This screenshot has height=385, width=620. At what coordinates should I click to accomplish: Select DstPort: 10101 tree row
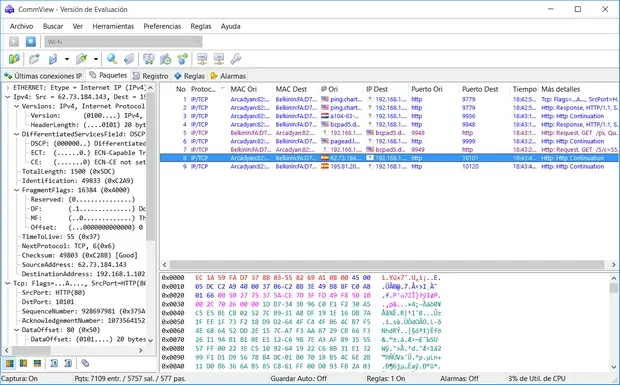coord(48,302)
